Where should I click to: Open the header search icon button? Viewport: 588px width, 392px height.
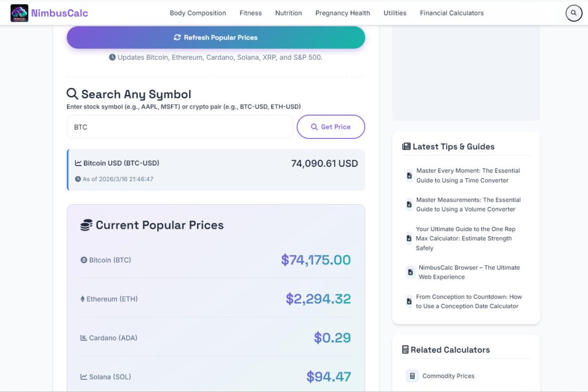[574, 13]
